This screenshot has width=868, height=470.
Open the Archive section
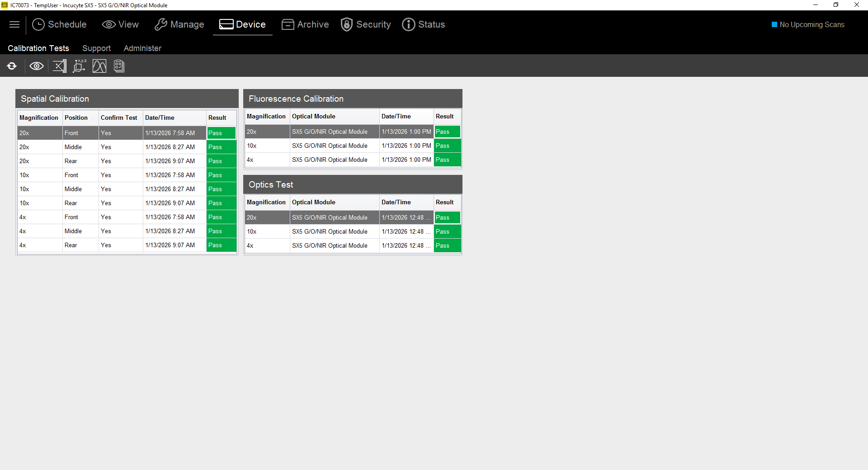coord(305,24)
